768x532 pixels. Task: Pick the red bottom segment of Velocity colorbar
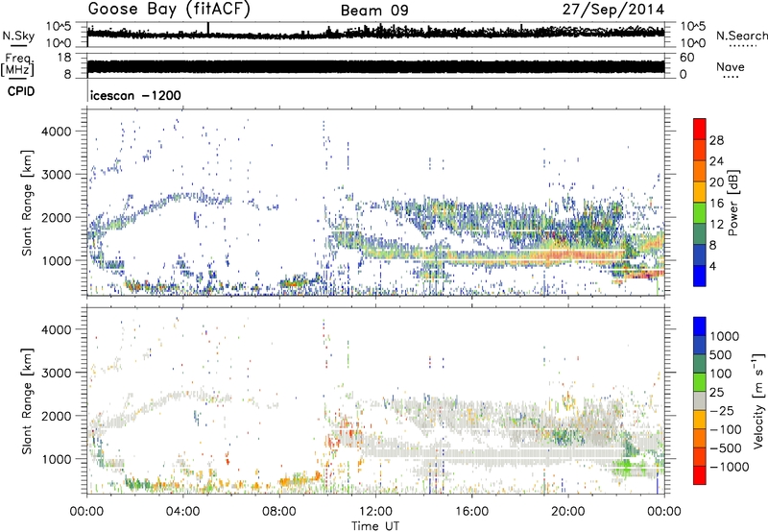[x=700, y=475]
